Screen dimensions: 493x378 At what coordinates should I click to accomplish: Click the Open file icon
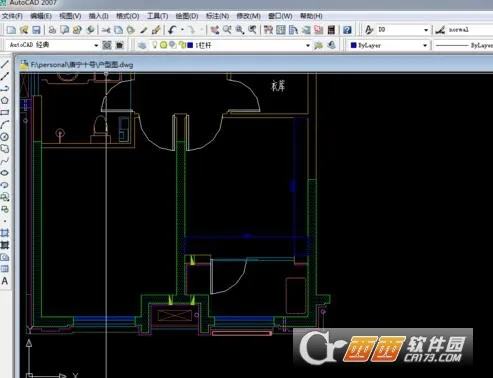(24, 30)
